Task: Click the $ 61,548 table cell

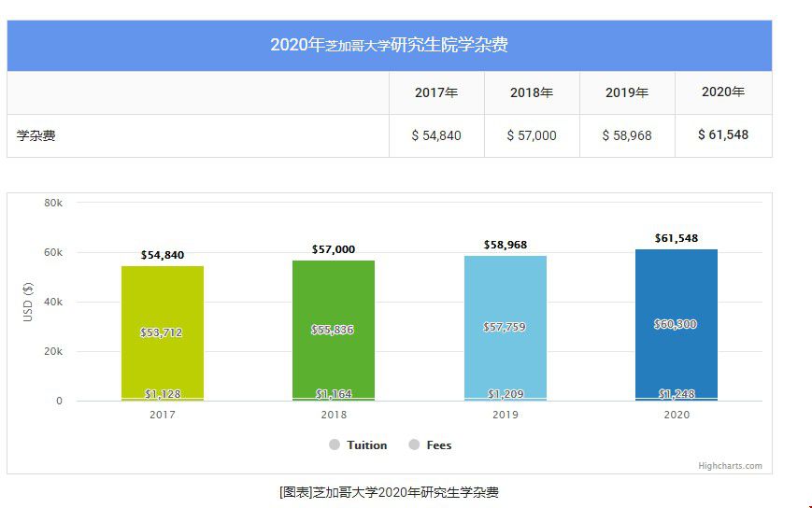Action: 723,135
